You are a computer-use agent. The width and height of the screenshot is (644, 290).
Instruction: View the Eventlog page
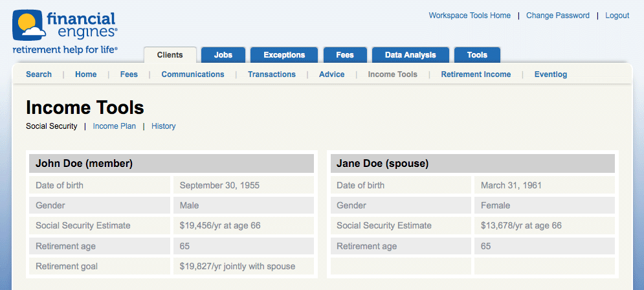pos(550,74)
